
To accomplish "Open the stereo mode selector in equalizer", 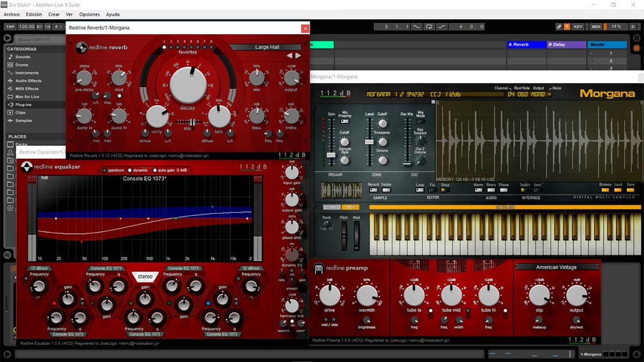I will click(x=145, y=277).
